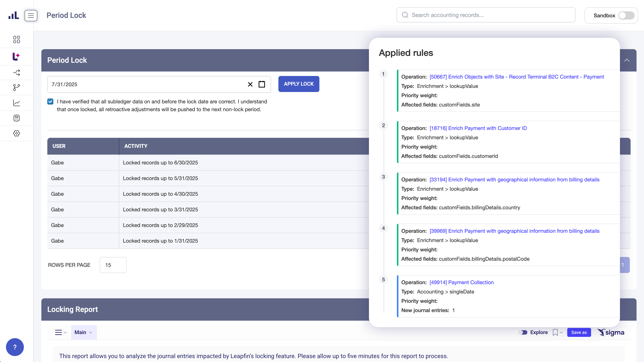This screenshot has height=362, width=644.
Task: Toggle the Explore switch in Sigma
Action: pos(523,332)
